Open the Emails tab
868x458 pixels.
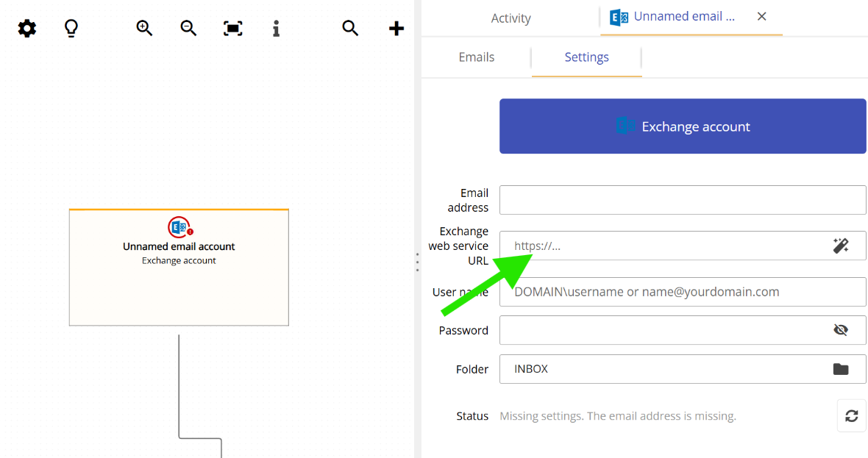click(x=476, y=57)
